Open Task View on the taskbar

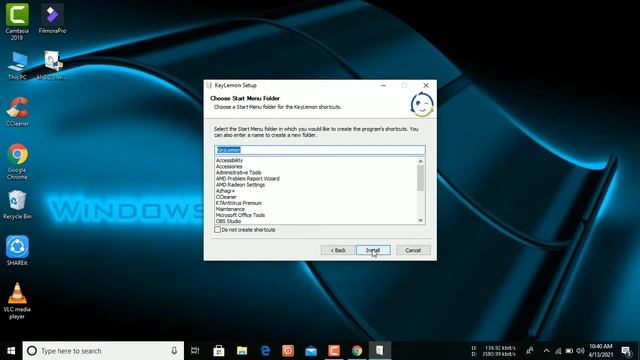[195, 351]
